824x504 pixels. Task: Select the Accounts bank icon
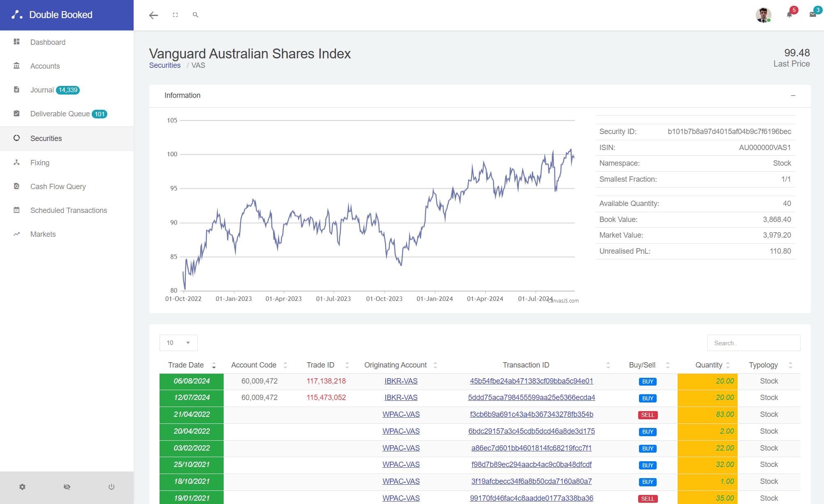(16, 66)
